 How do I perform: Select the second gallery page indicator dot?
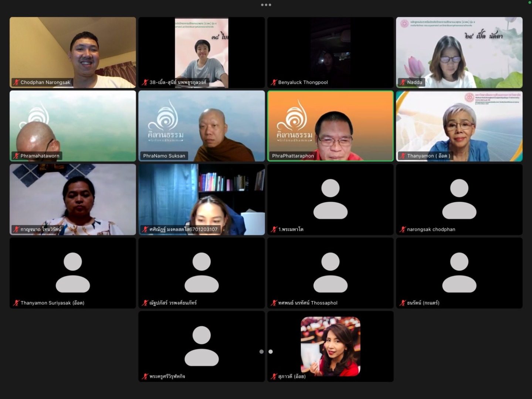271,352
